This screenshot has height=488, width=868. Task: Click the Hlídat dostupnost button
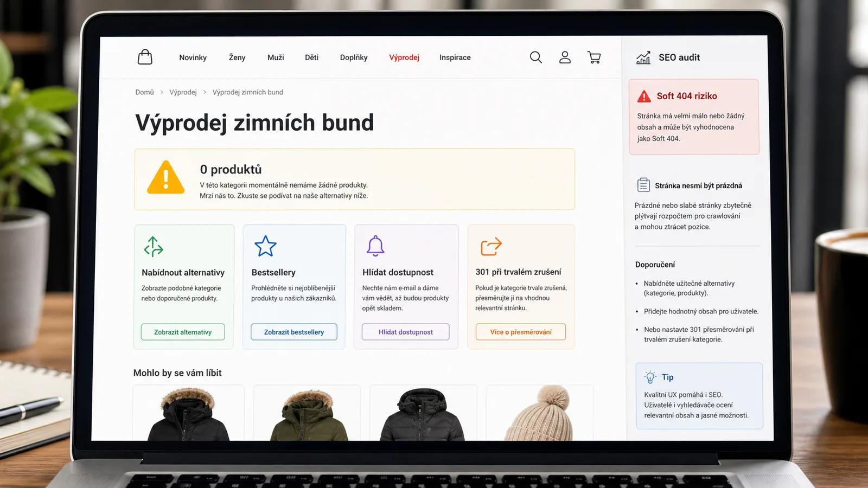click(406, 332)
